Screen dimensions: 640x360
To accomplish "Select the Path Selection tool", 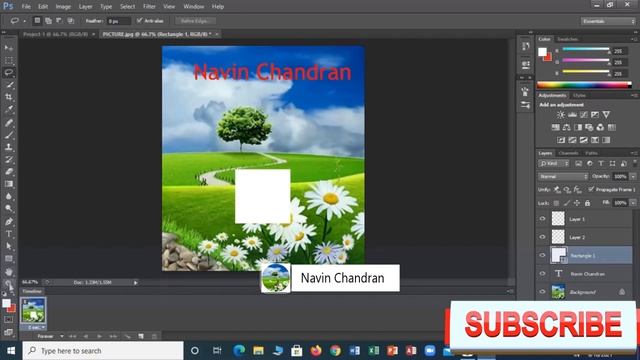I will pyautogui.click(x=9, y=246).
